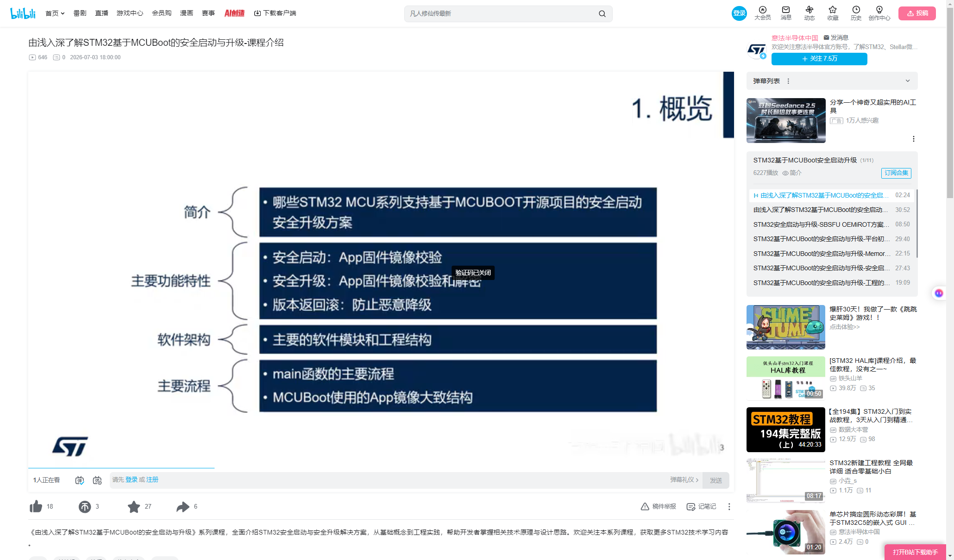Click the 意法半导体中国 avatar
This screenshot has width=954, height=560.
tap(757, 50)
